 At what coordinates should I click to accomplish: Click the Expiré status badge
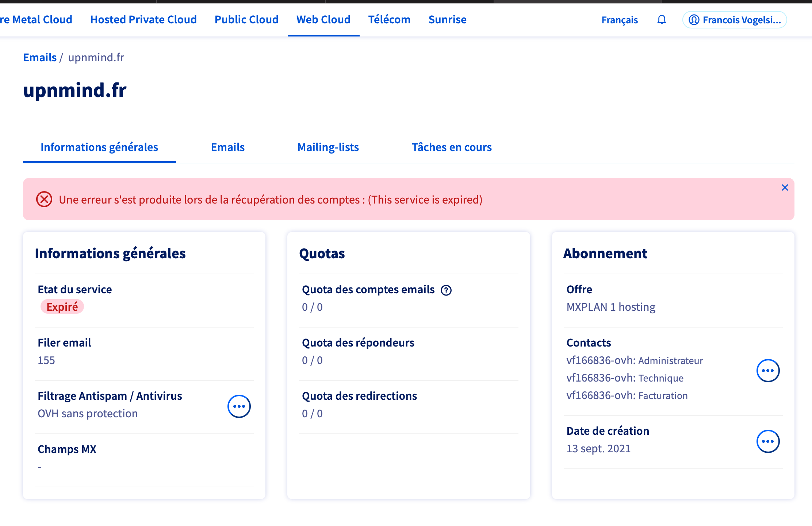(x=62, y=307)
